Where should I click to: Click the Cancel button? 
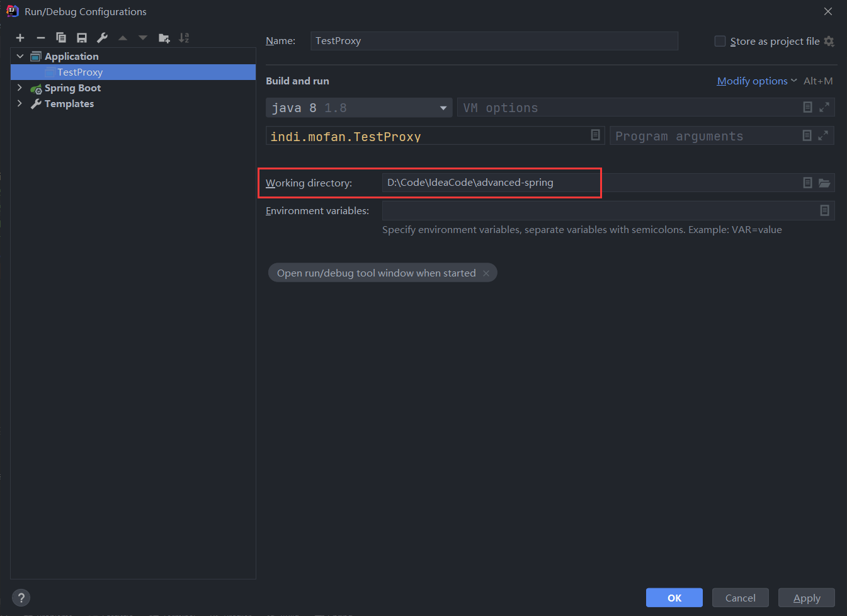click(x=741, y=598)
